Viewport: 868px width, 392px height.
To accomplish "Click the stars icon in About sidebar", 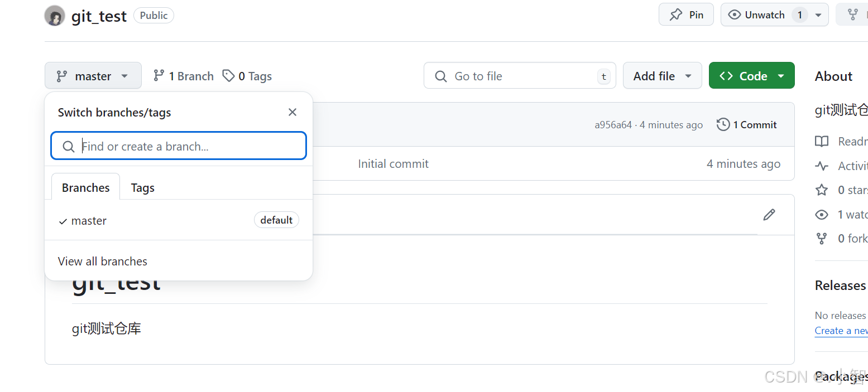I will coord(822,190).
